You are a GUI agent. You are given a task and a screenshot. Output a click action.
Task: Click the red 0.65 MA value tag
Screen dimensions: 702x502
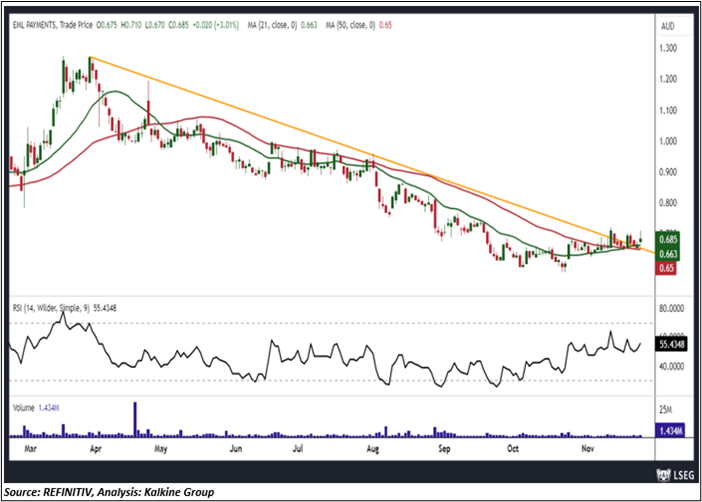[x=666, y=268]
